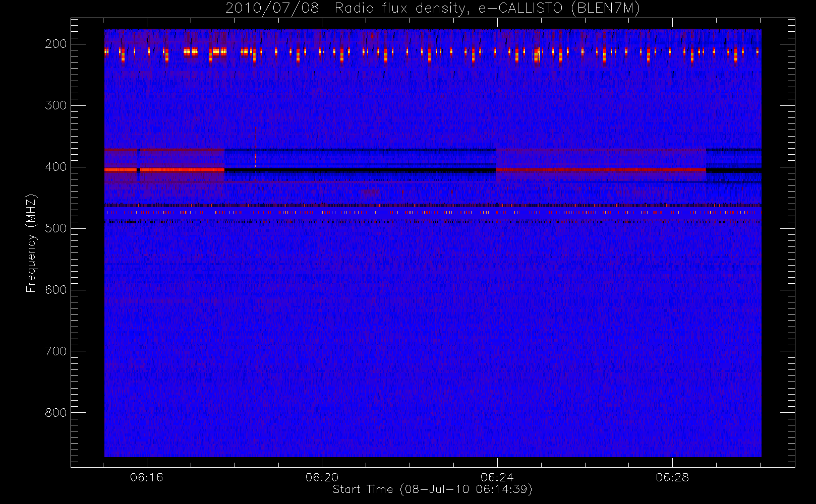Click the 06:28 time tick label
The image size is (816, 504).
[672, 477]
